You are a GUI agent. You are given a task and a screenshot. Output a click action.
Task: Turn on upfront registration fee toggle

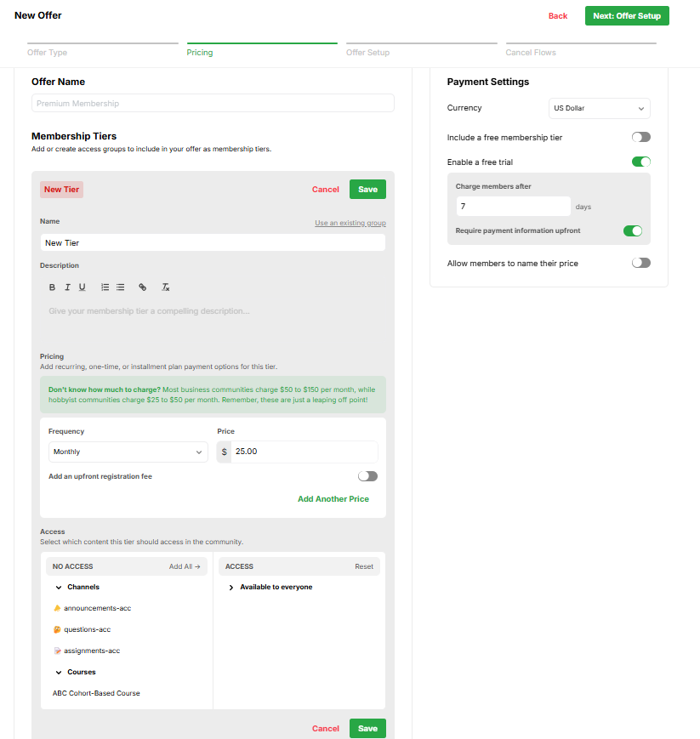[x=367, y=476]
